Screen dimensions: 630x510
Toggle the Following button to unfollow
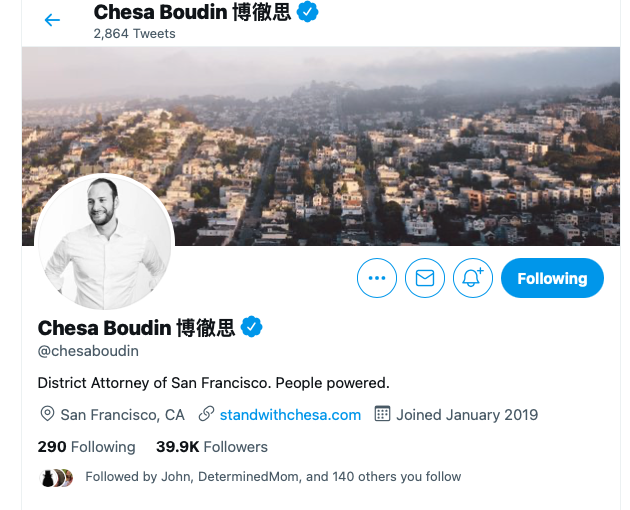point(552,278)
